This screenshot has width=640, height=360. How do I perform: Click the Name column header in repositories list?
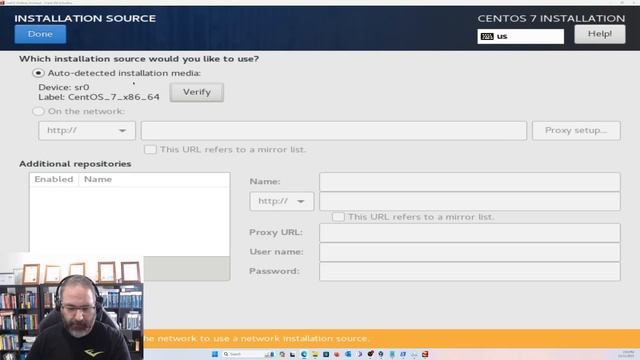[x=98, y=179]
